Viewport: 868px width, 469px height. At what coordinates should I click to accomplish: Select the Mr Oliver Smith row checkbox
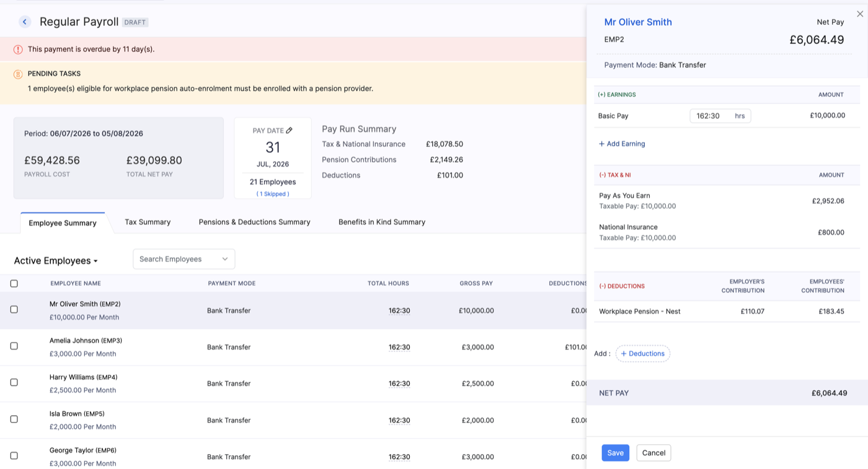coord(14,309)
